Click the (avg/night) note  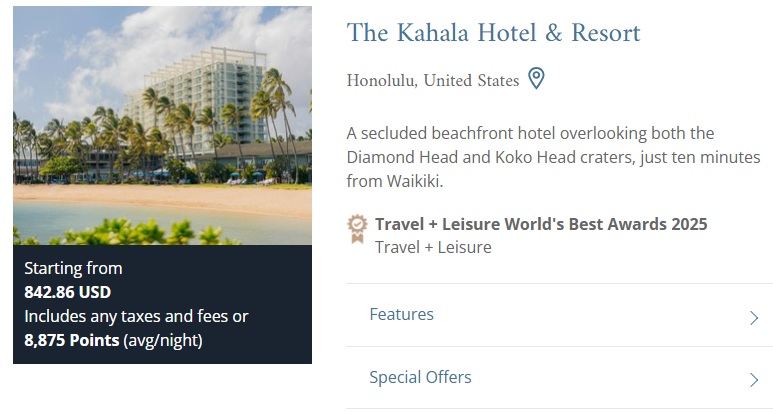[x=163, y=341]
